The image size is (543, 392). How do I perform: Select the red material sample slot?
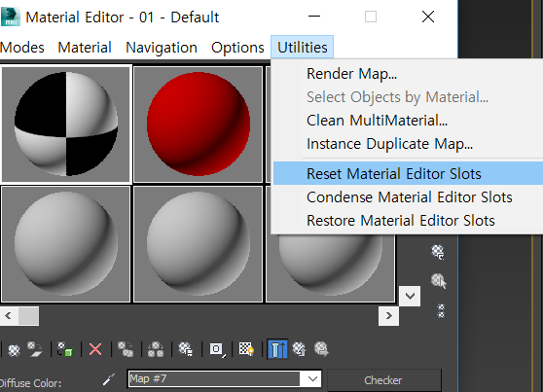pos(199,124)
